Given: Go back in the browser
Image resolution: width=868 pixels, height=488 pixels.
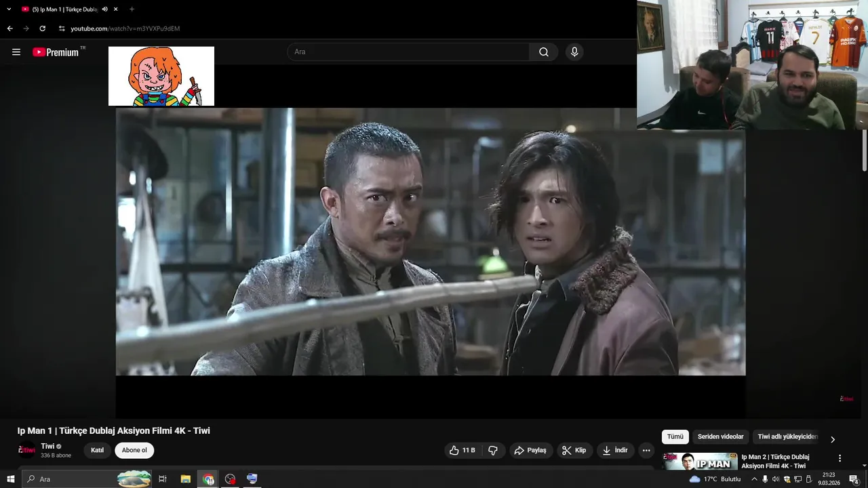Looking at the screenshot, I should [9, 28].
